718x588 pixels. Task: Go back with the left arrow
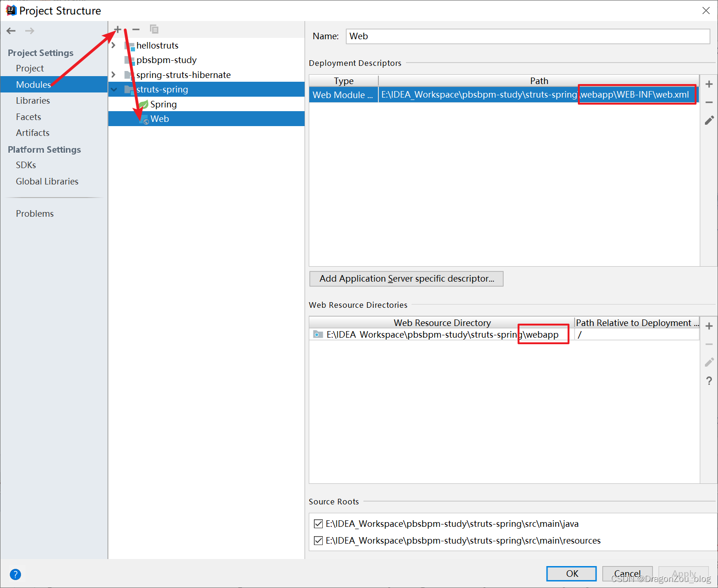coord(11,31)
